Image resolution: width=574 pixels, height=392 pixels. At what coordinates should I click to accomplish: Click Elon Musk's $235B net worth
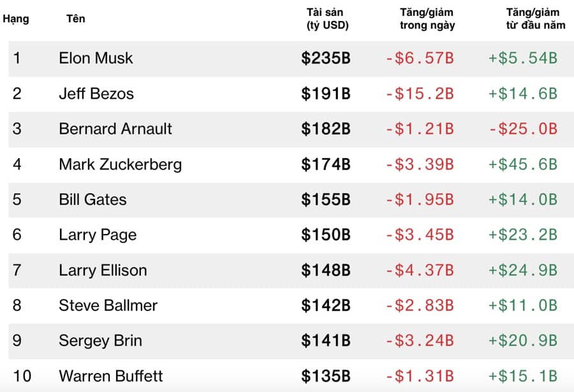[x=326, y=58]
